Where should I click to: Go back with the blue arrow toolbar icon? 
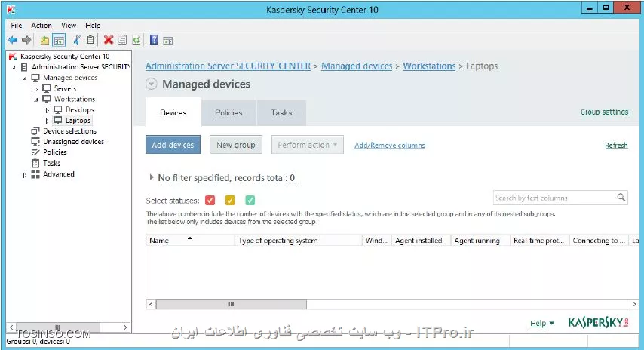coord(13,40)
